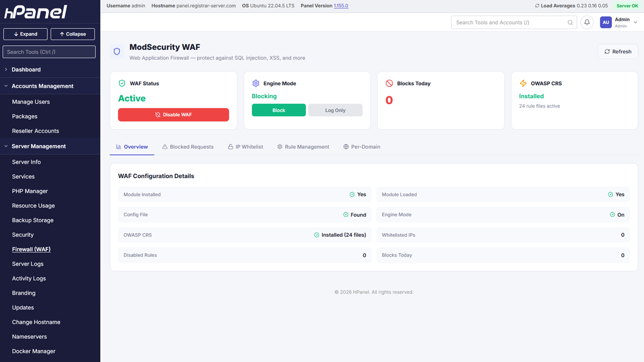Image resolution: width=644 pixels, height=362 pixels.
Task: Click the ModSecurity shield icon
Action: point(117,51)
